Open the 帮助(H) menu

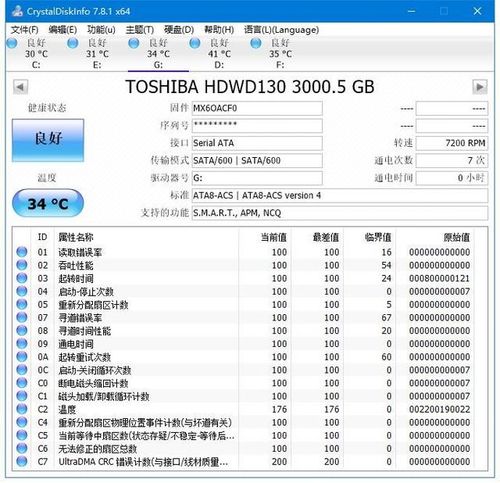click(219, 30)
